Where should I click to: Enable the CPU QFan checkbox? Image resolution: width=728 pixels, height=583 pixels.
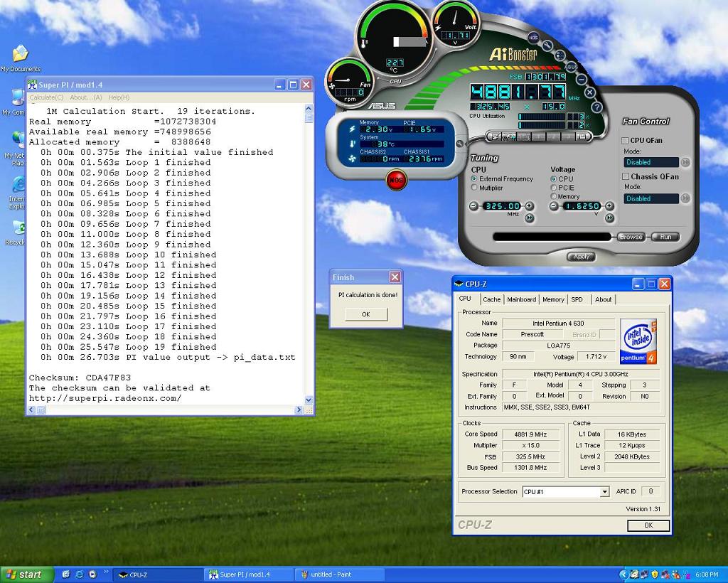pyautogui.click(x=625, y=140)
